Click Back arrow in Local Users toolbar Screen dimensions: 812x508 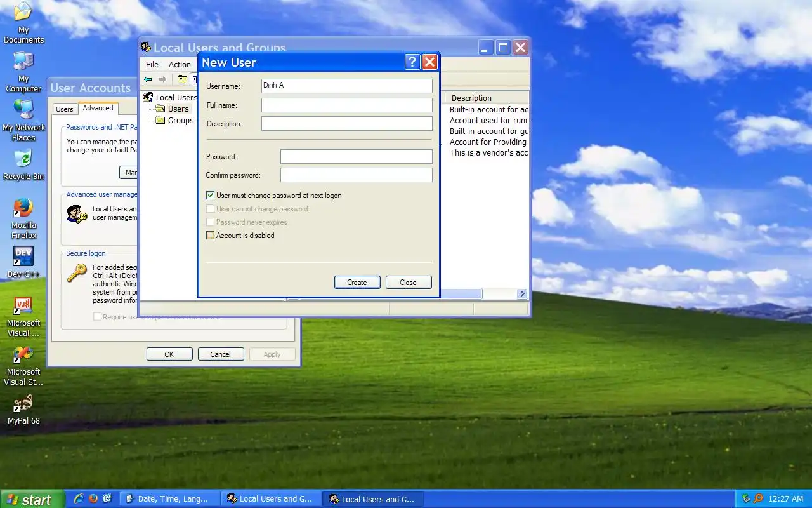(148, 79)
